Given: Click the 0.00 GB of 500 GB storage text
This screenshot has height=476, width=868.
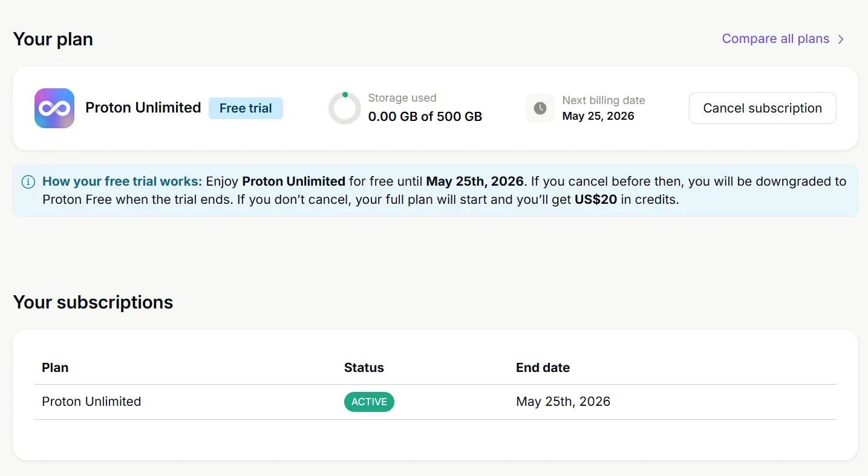Looking at the screenshot, I should 425,117.
